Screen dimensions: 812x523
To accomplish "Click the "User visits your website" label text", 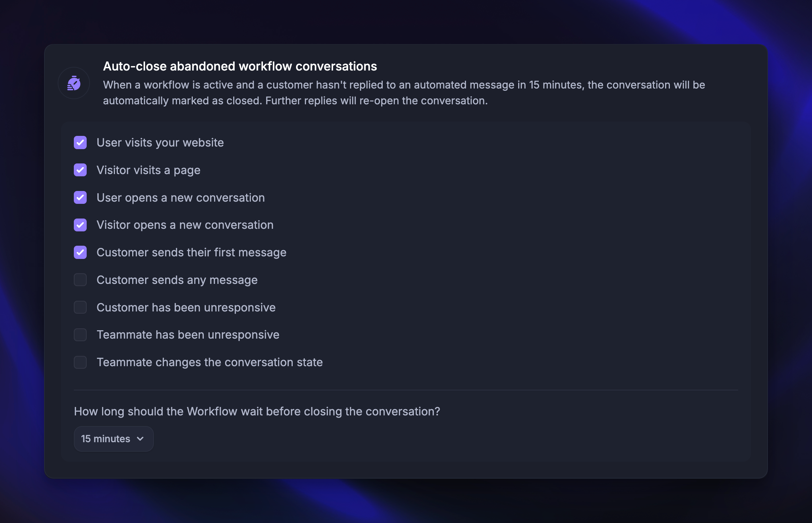I will tap(160, 143).
